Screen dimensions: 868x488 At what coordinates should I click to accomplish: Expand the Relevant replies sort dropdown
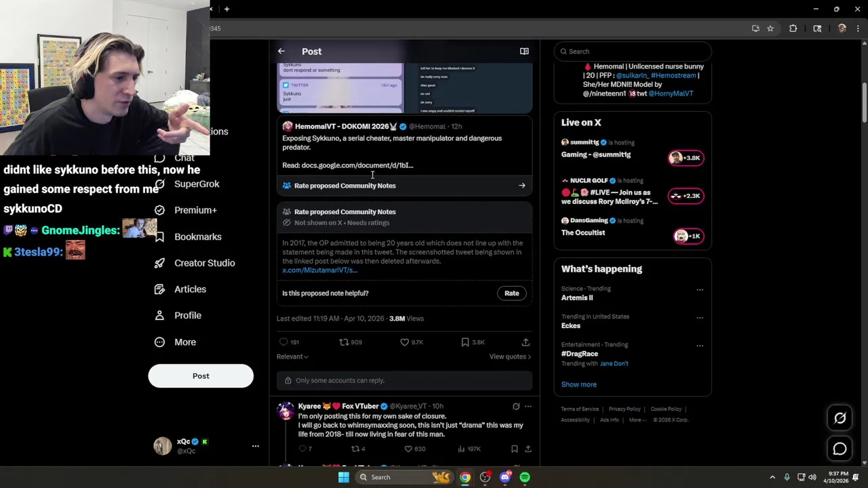[x=292, y=357]
